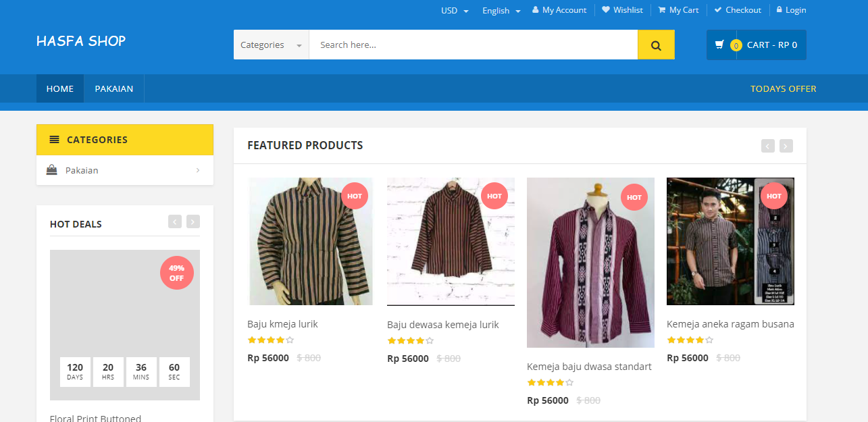Open the English language dropdown

[501, 10]
